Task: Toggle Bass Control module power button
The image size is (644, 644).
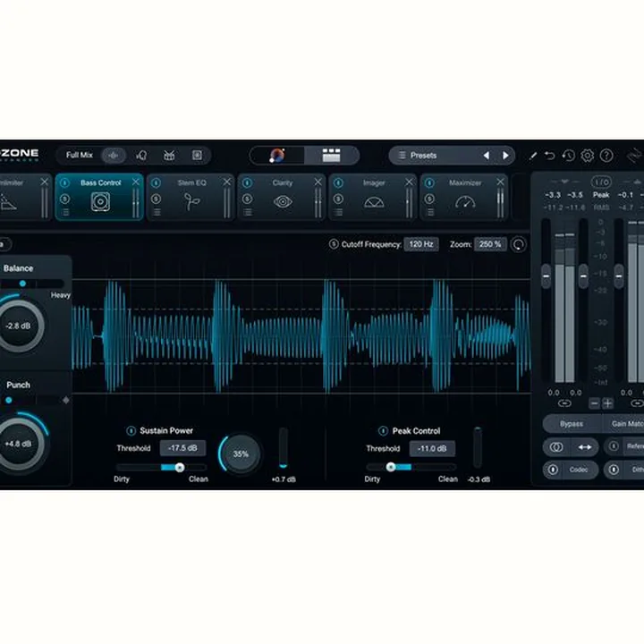Action: click(x=65, y=182)
